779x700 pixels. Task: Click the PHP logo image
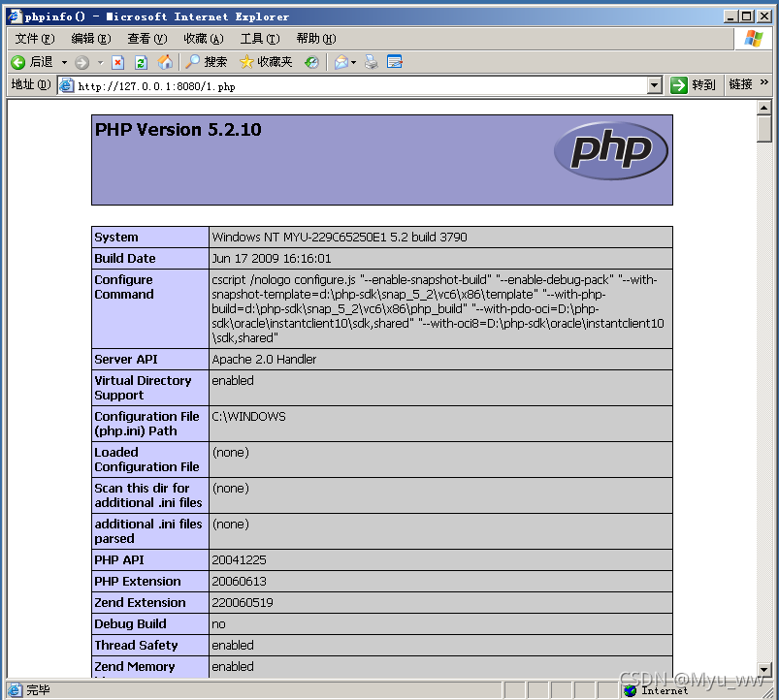click(x=610, y=150)
